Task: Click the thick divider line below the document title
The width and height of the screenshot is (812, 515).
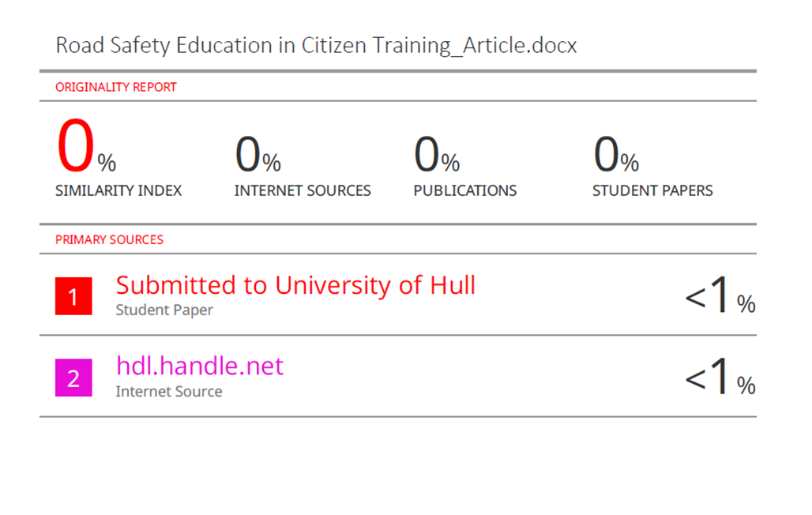Action: click(398, 71)
